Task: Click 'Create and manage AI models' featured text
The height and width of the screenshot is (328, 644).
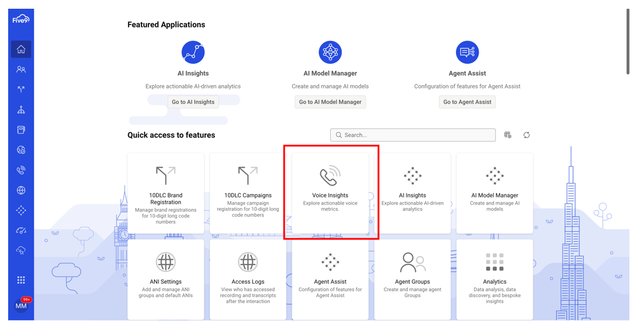Action: (330, 86)
